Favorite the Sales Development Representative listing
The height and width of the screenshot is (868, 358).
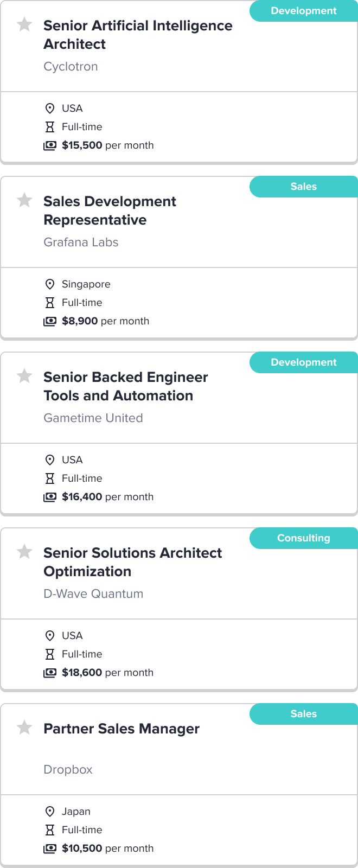pos(24,200)
